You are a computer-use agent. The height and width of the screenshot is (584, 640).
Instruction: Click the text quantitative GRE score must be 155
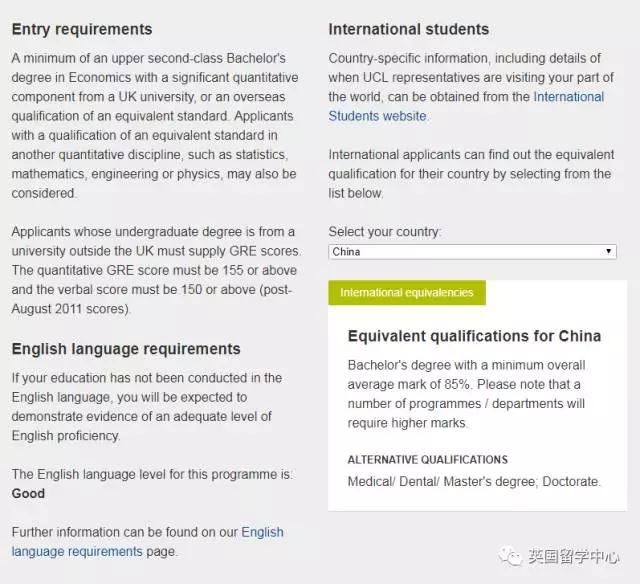142,270
